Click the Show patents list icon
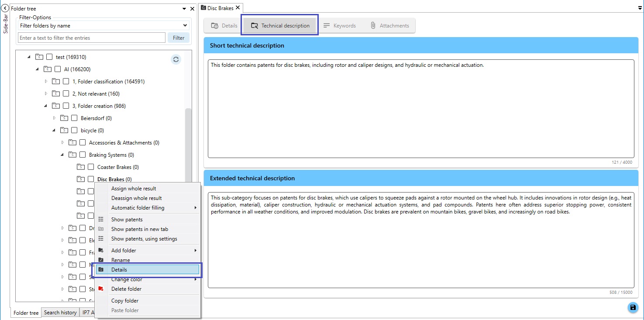Image resolution: width=644 pixels, height=320 pixels. 101,220
